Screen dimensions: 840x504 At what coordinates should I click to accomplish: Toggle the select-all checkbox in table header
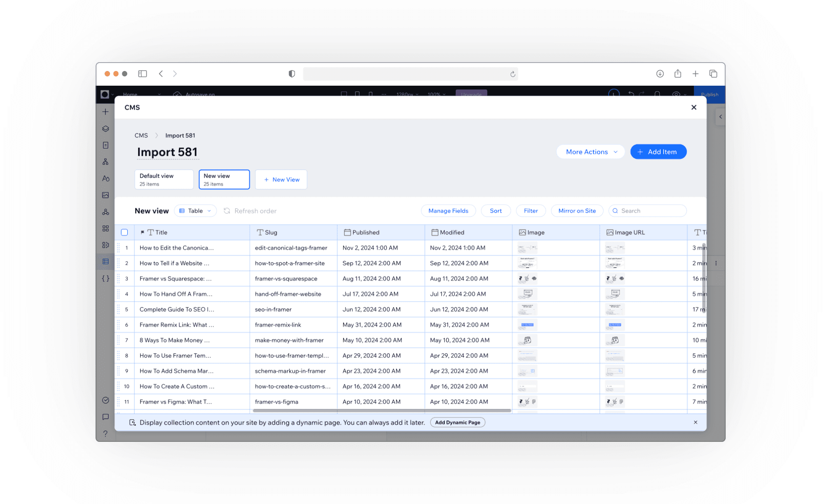click(124, 232)
